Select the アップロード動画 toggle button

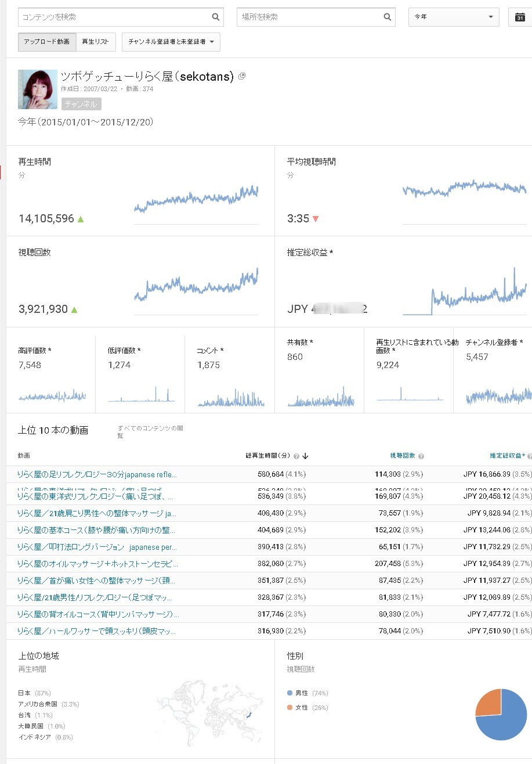point(47,42)
